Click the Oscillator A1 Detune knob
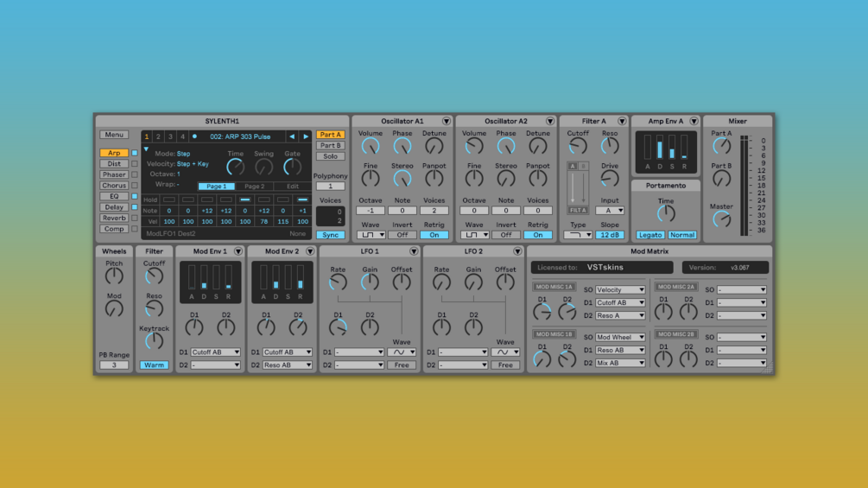 (x=434, y=147)
